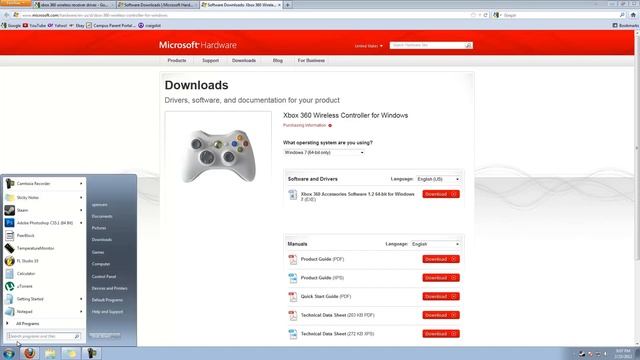Click the Camtasia taskbar icon
The image size is (640, 360).
coord(92,353)
